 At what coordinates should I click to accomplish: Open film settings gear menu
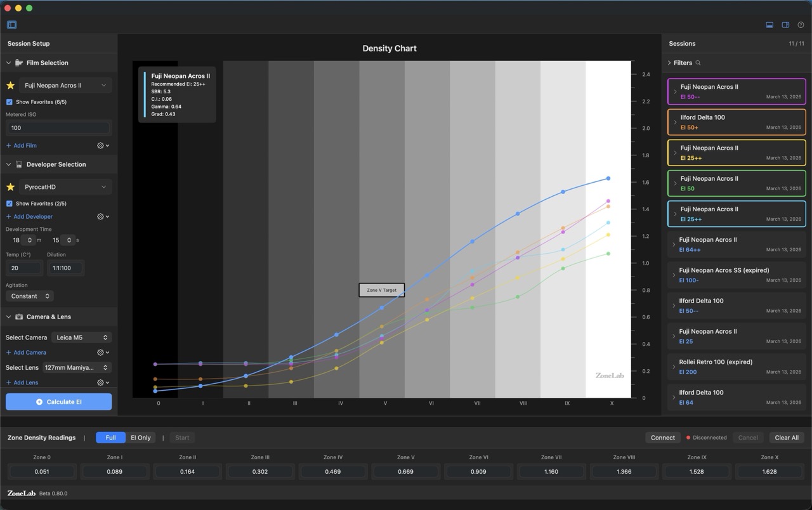[103, 145]
